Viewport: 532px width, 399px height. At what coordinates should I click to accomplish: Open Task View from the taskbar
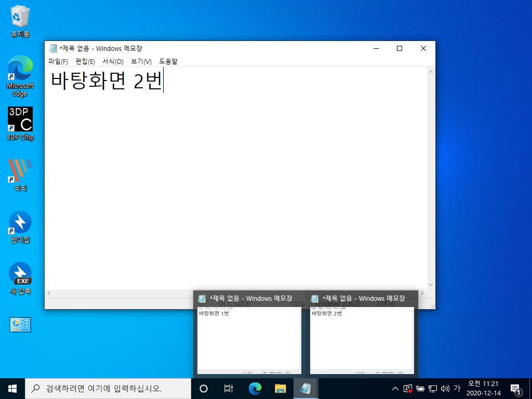(229, 389)
